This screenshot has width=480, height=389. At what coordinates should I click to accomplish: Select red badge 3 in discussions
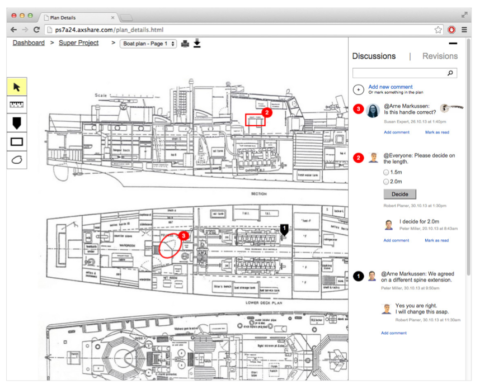[x=358, y=109]
